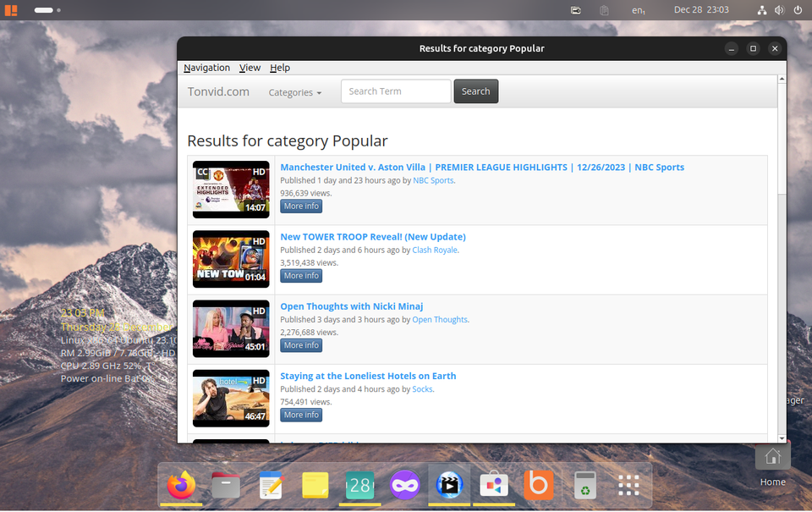Open the text editor dock icon
Screen dimensions: 812x512
(x=271, y=485)
